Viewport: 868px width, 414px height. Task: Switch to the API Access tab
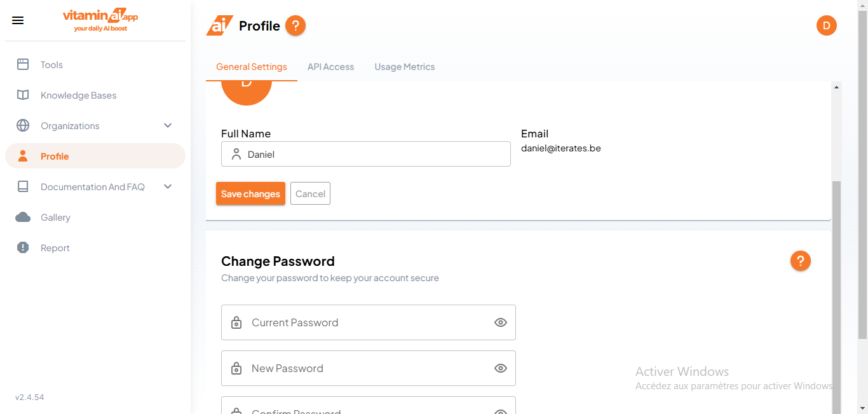[330, 67]
